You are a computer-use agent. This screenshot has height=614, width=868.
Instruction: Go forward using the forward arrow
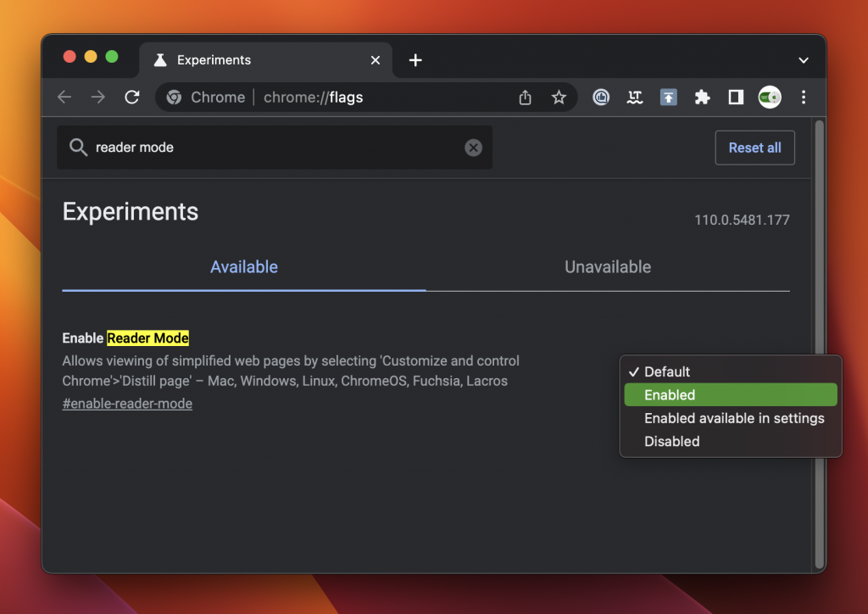tap(98, 98)
